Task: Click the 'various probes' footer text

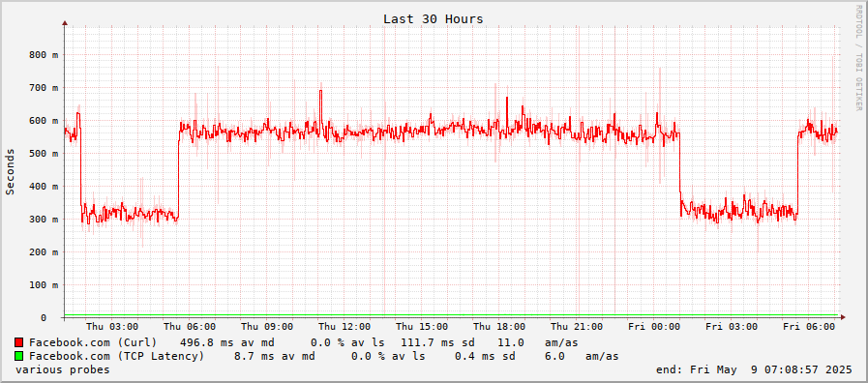Action: 63,369
